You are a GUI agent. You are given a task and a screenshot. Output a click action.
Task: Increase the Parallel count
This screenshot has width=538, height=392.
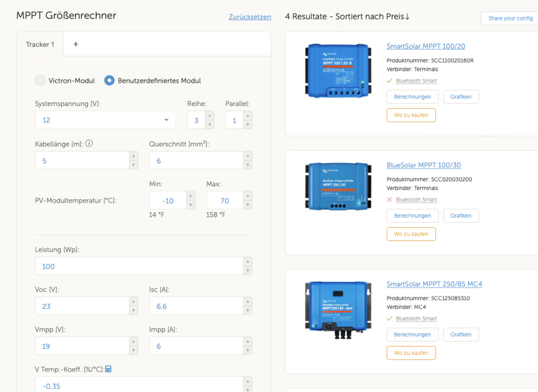pyautogui.click(x=248, y=116)
